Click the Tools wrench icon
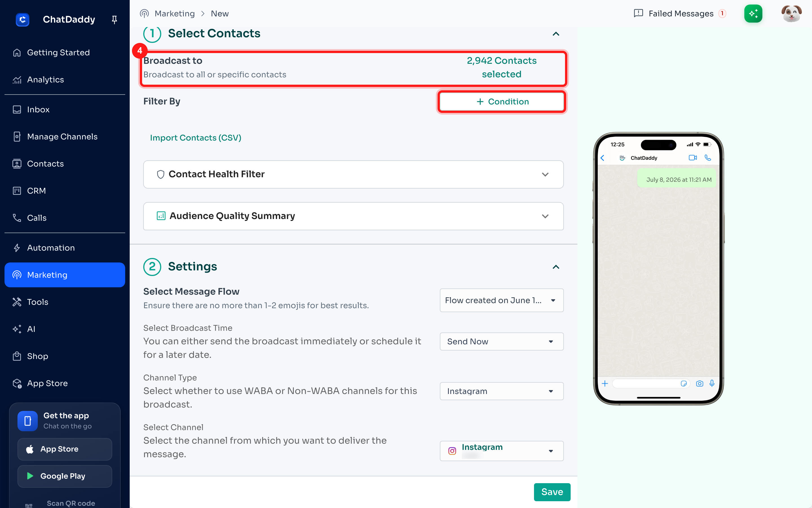Image resolution: width=812 pixels, height=508 pixels. (17, 302)
